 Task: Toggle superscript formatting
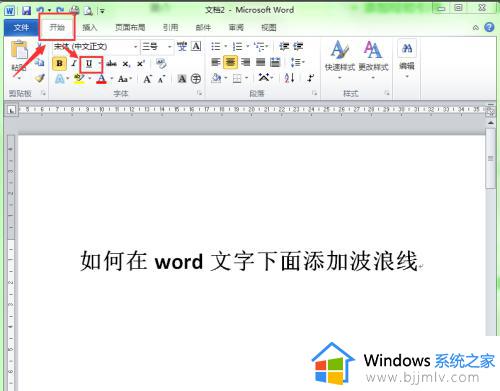tap(141, 63)
